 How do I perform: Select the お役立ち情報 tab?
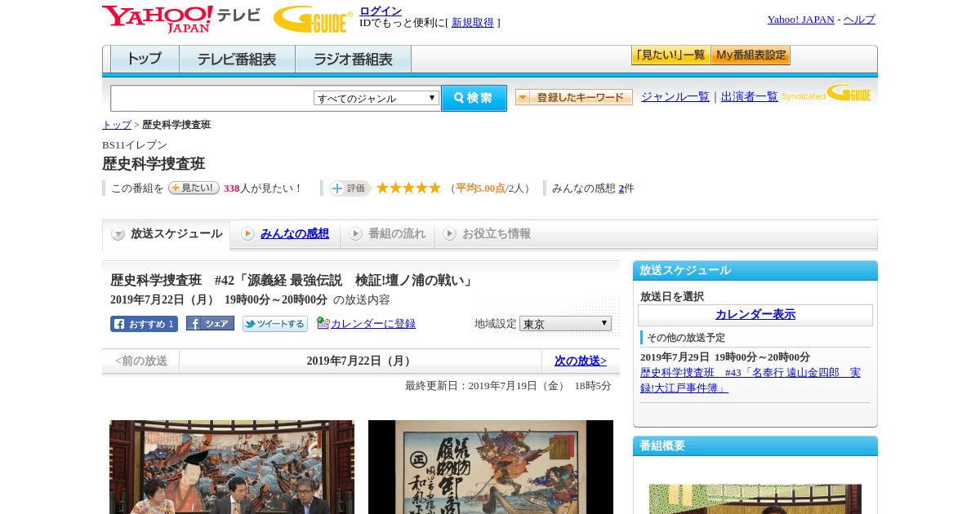click(487, 234)
